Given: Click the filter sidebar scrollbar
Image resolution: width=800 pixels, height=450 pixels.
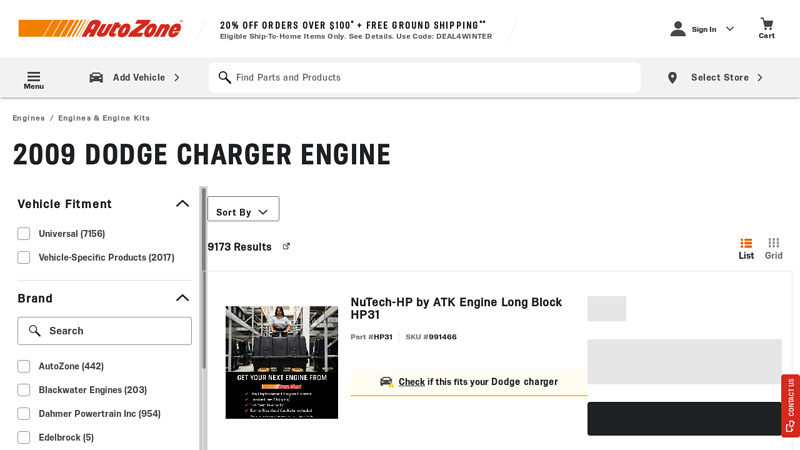Looking at the screenshot, I should point(204,278).
